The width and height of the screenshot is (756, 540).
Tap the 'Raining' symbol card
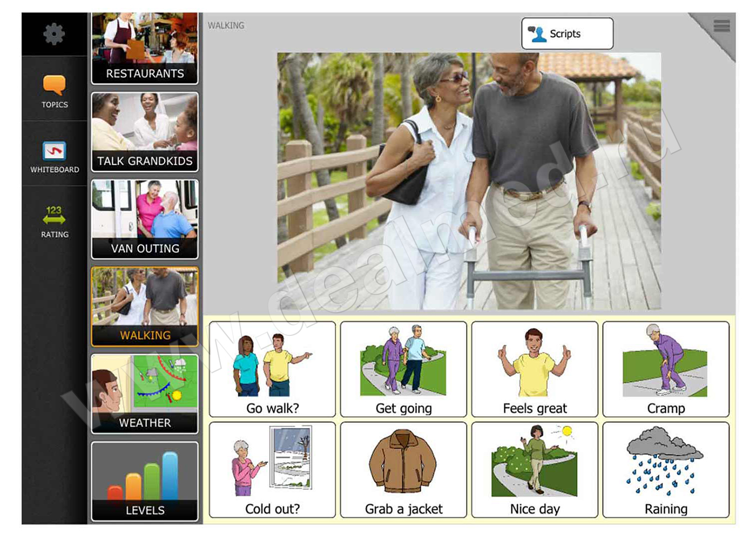666,470
